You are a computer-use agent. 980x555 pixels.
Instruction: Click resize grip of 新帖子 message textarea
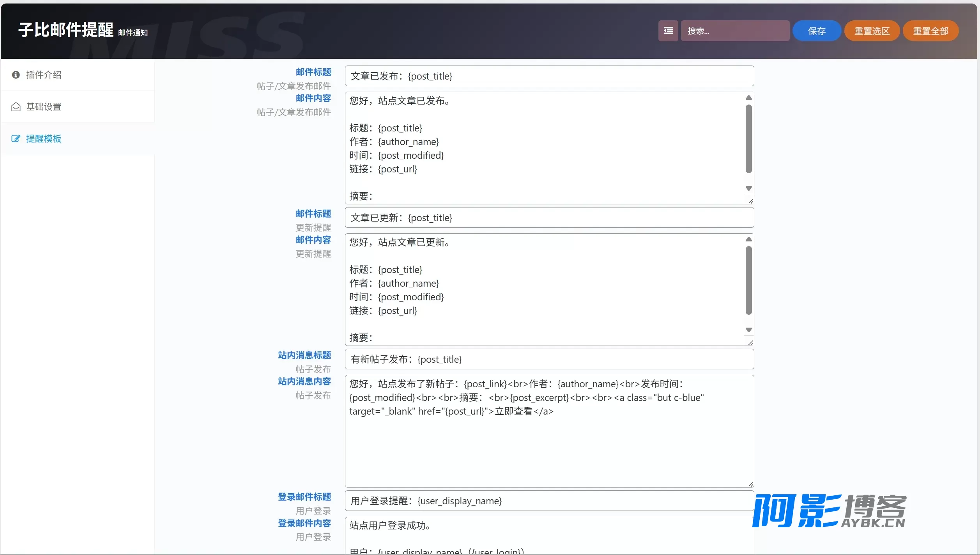tap(750, 484)
